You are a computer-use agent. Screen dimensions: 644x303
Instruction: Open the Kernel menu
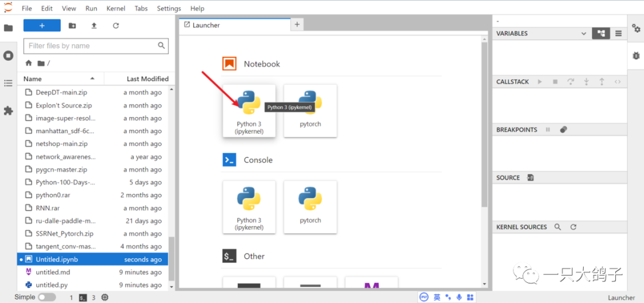(116, 8)
